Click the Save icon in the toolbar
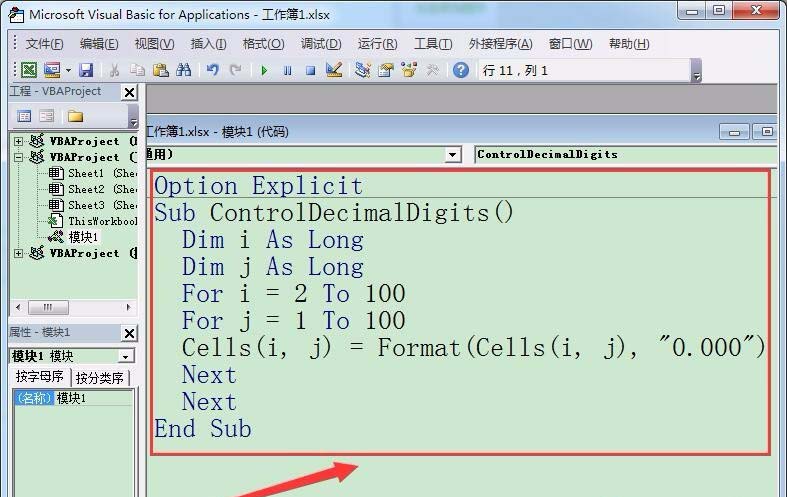This screenshot has height=497, width=787. point(86,70)
